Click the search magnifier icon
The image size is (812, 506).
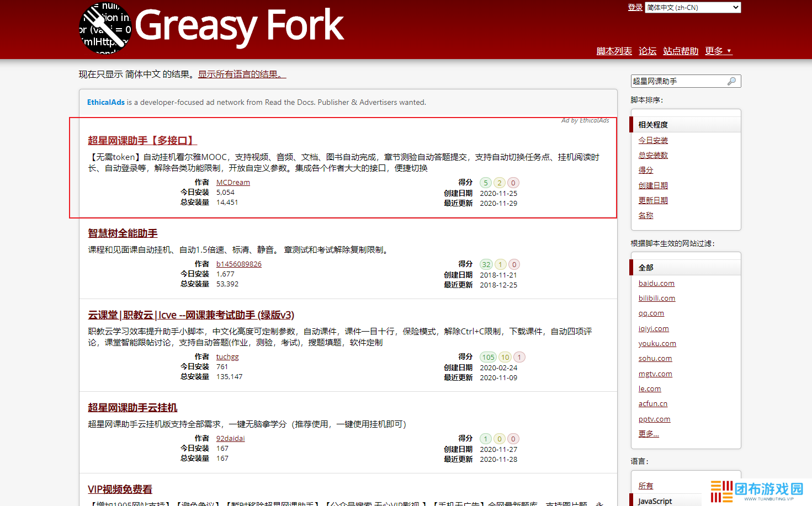732,81
